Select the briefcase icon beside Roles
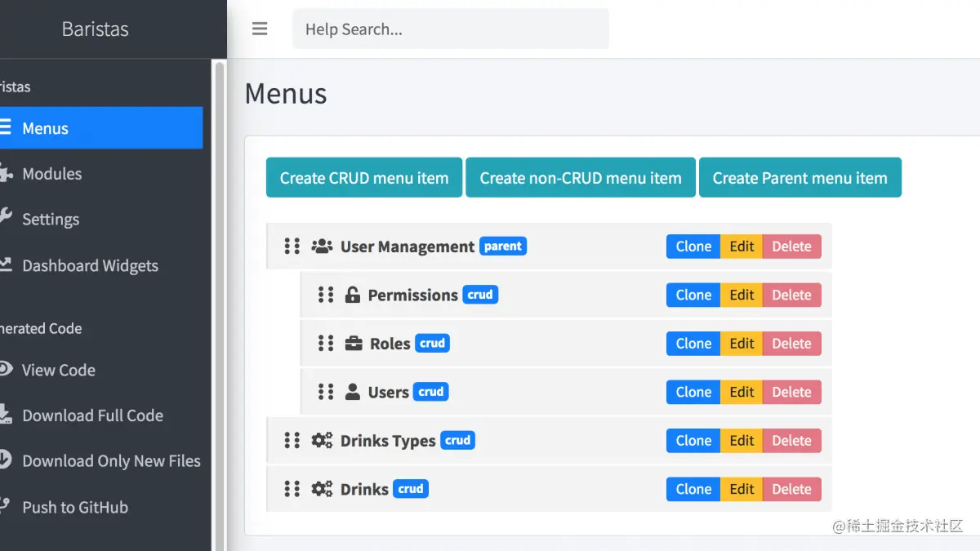This screenshot has width=980, height=551. click(x=353, y=343)
